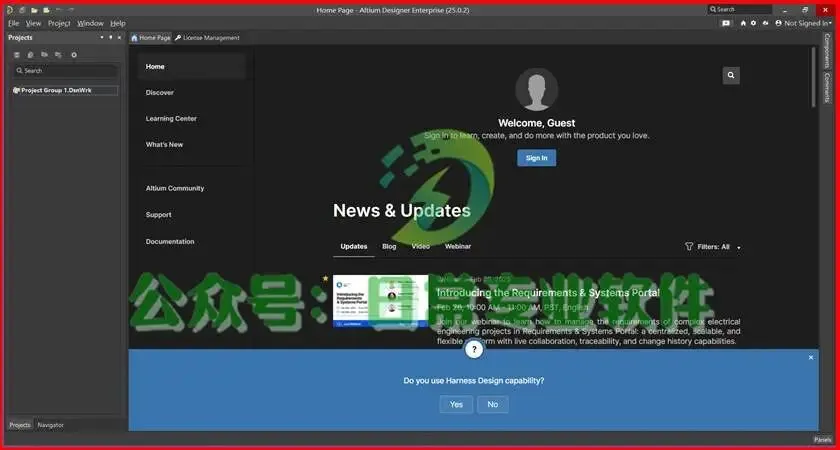
Task: Open the Help menu
Action: [117, 24]
